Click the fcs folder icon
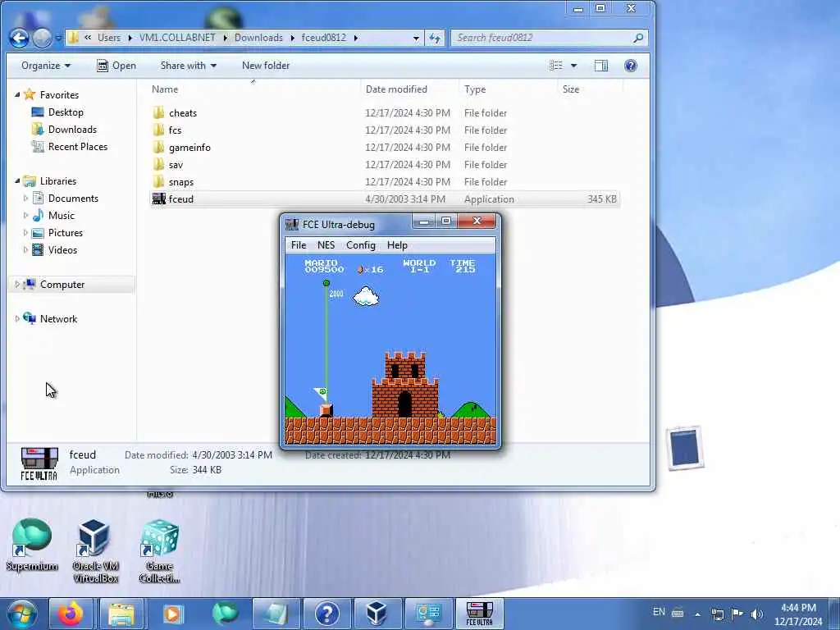This screenshot has height=630, width=840. [x=158, y=130]
